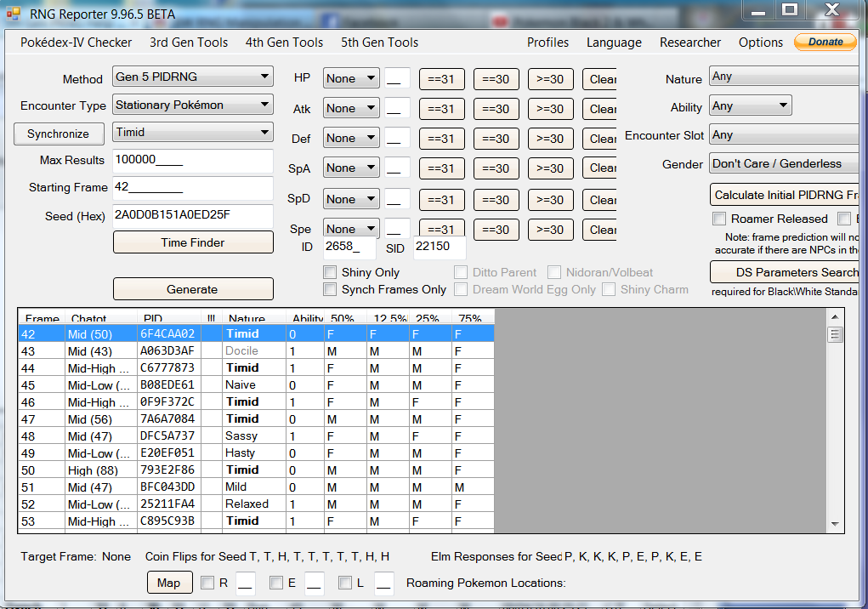Toggle the Roamer Released checkbox
Screen dimensions: 868x609
(x=719, y=219)
